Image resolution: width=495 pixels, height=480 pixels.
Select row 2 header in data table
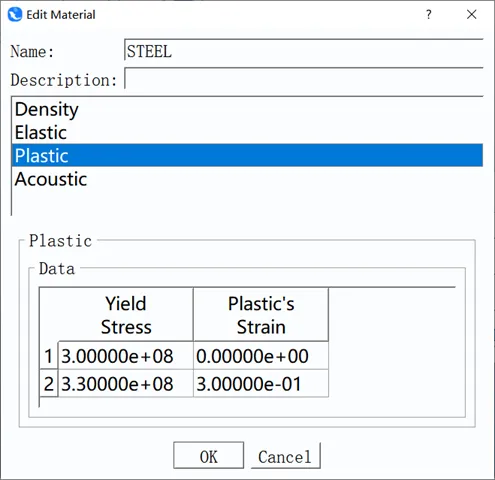tap(49, 384)
